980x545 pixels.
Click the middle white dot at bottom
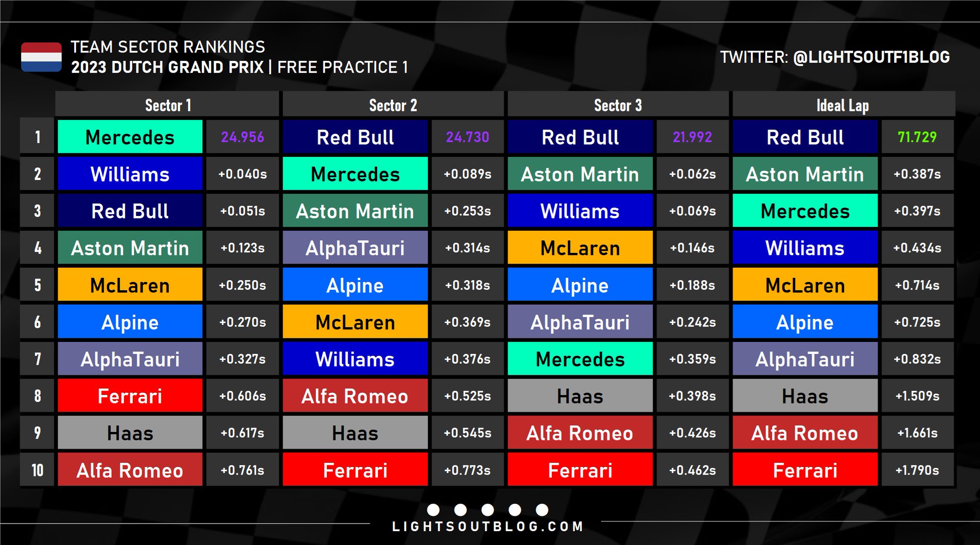pyautogui.click(x=488, y=510)
